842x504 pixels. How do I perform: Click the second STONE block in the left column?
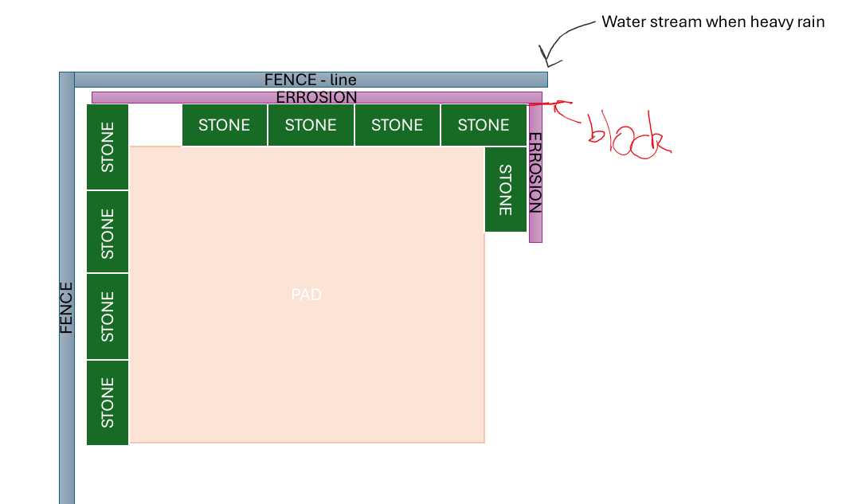click(x=108, y=232)
